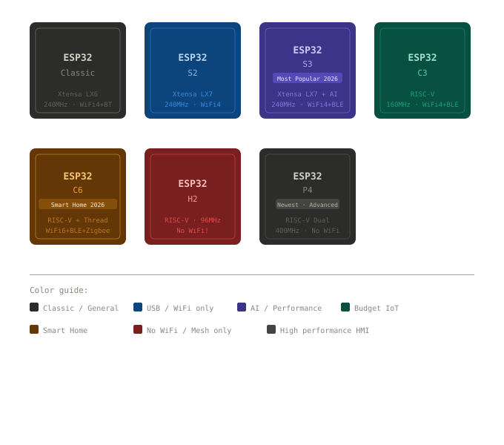Click '400MHz · No WiFi' text
The width and height of the screenshot is (504, 445).
click(308, 230)
